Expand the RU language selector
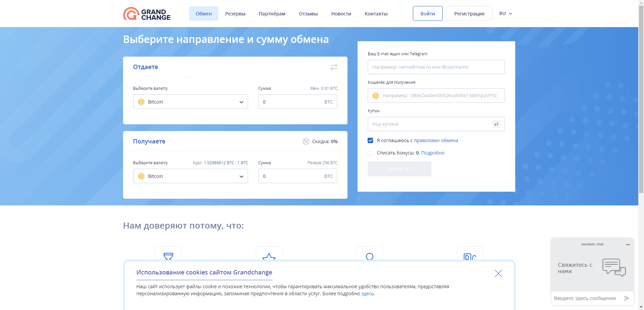Image resolution: width=644 pixels, height=310 pixels. (x=505, y=13)
